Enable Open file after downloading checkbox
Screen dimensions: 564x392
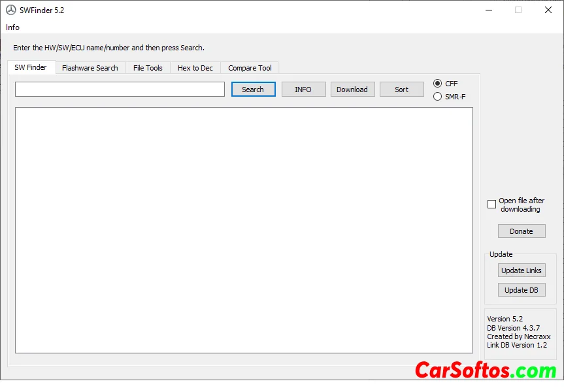(x=492, y=204)
